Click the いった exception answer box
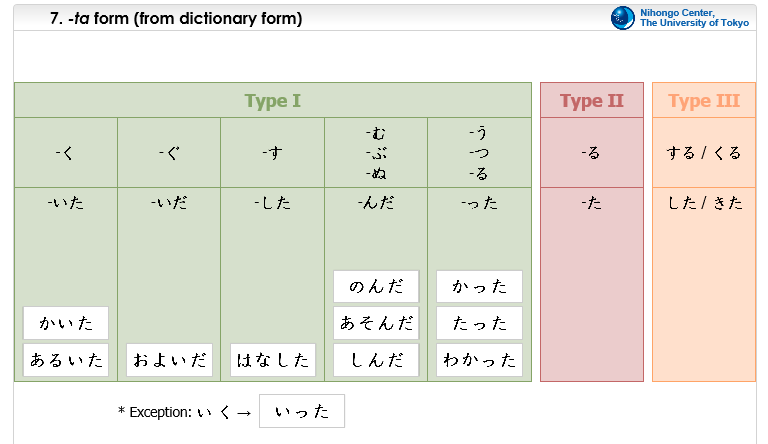The image size is (768, 444). (x=302, y=411)
